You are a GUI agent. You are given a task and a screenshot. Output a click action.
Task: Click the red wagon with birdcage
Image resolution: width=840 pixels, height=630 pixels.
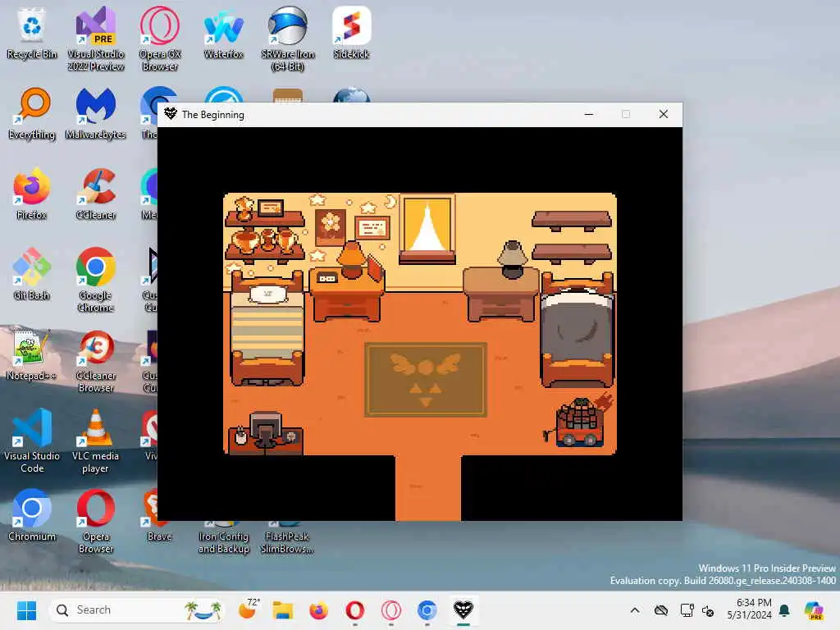coord(580,422)
